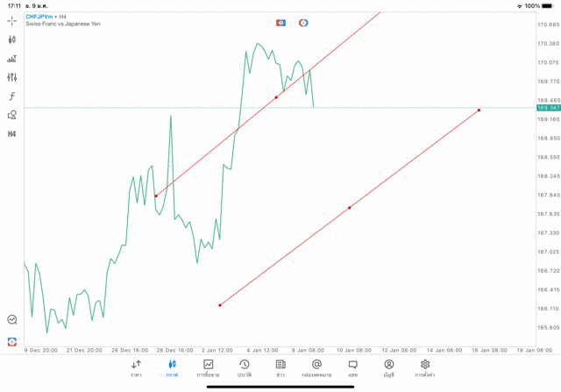Open the ราคา (Quotes) tab
The image size is (561, 392).
[x=136, y=368]
